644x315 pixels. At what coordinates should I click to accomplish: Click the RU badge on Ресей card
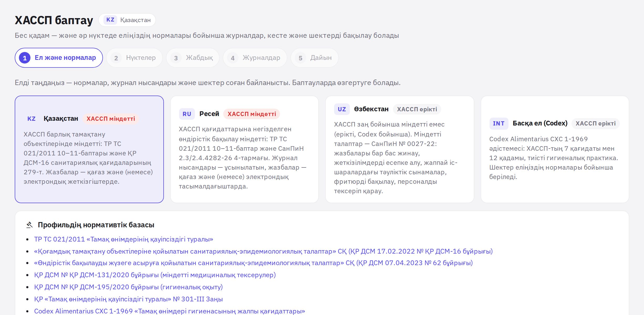(x=187, y=114)
